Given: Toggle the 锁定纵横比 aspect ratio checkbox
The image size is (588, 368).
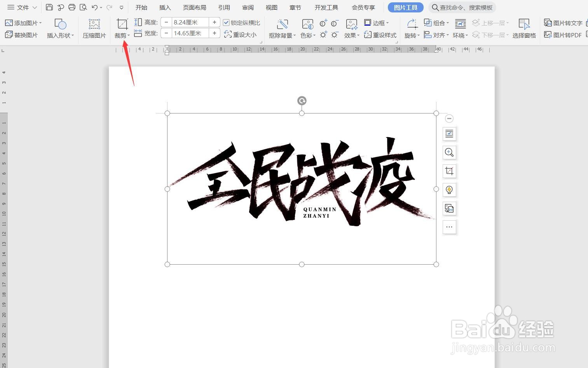Looking at the screenshot, I should tap(227, 22).
